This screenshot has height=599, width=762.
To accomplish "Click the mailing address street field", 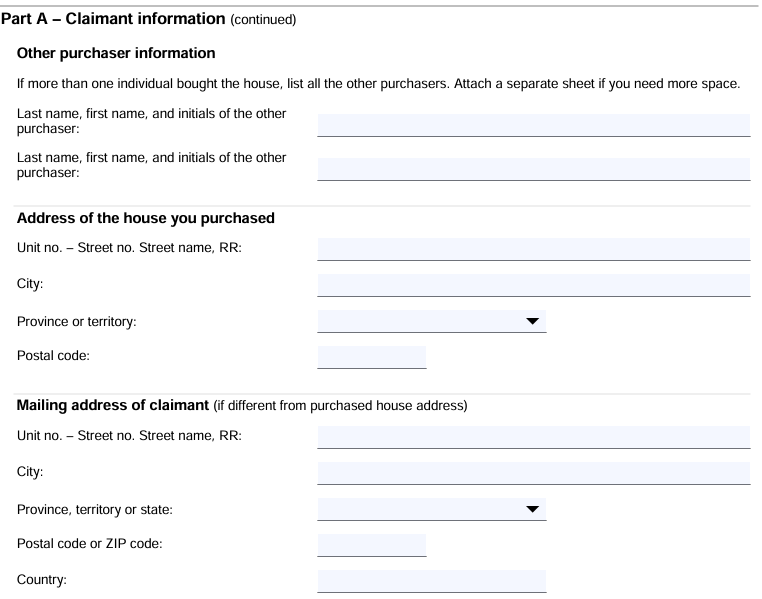I will 533,436.
